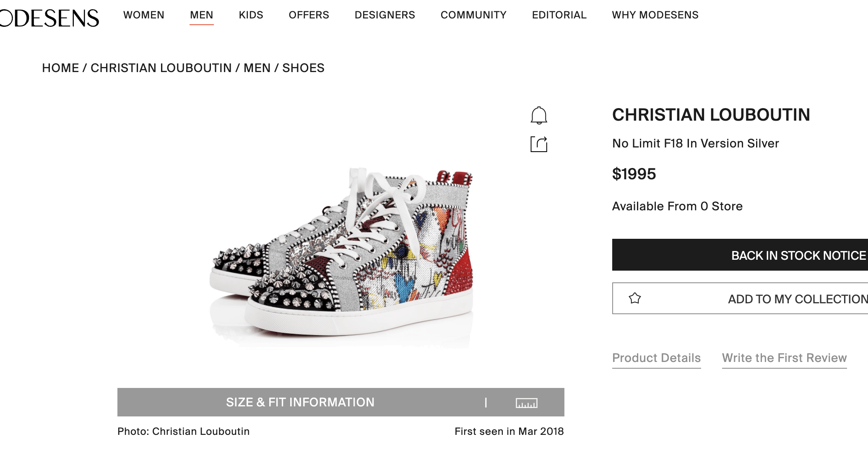Click Write the First Review link
The height and width of the screenshot is (460, 868).
click(784, 358)
